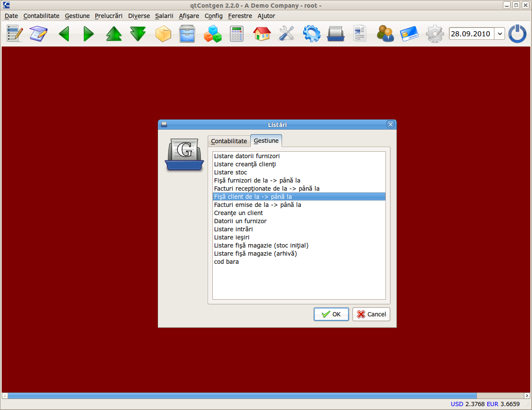Open the Diverse menu
Screen dimensions: 532x410
(x=139, y=16)
